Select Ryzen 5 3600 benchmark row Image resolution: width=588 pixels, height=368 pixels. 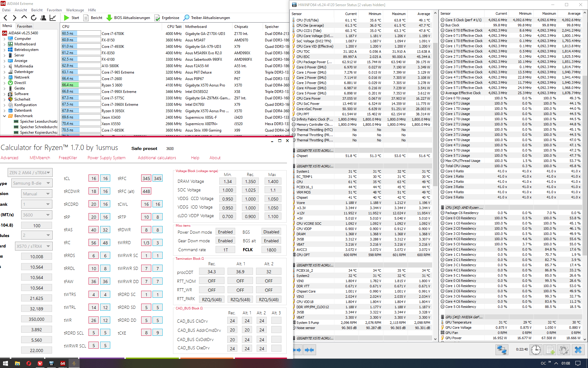(175, 85)
